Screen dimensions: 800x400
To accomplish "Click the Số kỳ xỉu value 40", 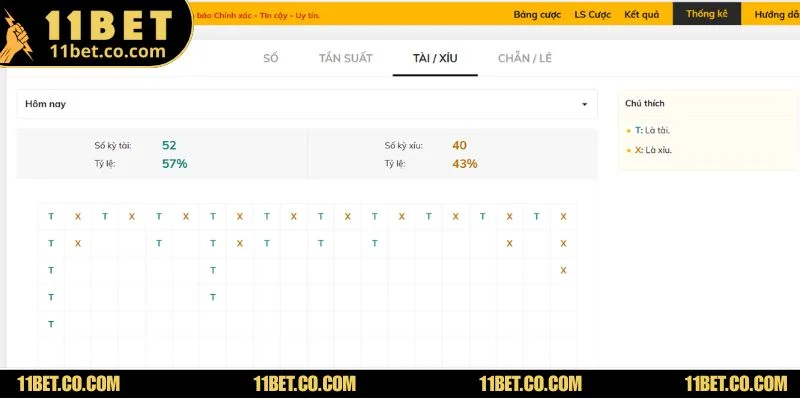I will [x=459, y=145].
